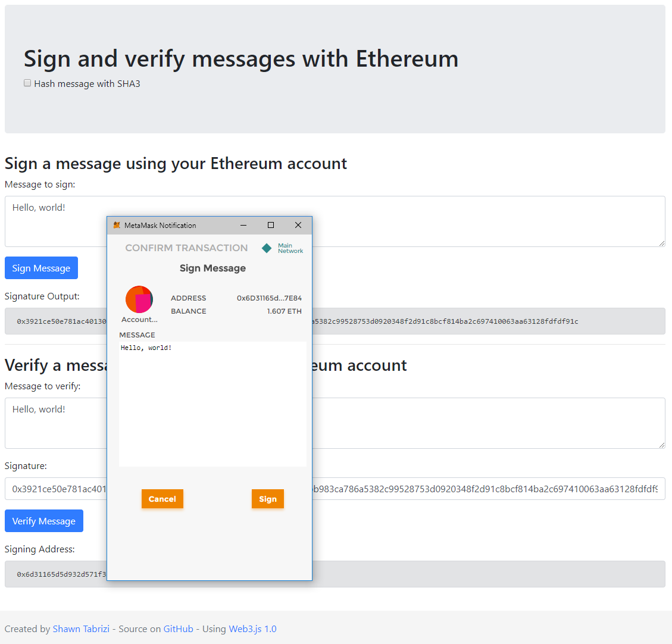This screenshot has height=644, width=672.
Task: Click the Account 1 identicon avatar
Action: (139, 299)
